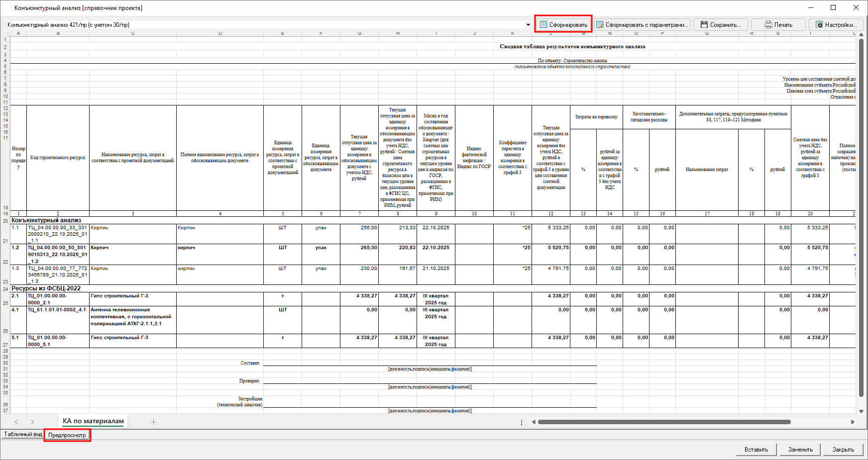Click the Сохранить floppy disk button
This screenshot has width=868, height=460.
pos(721,24)
